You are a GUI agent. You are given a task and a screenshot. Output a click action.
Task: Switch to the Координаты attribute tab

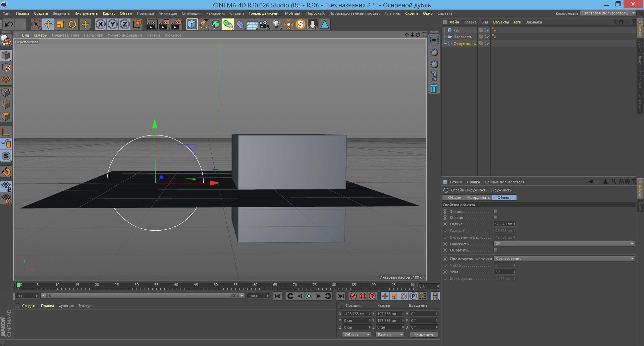pyautogui.click(x=479, y=197)
